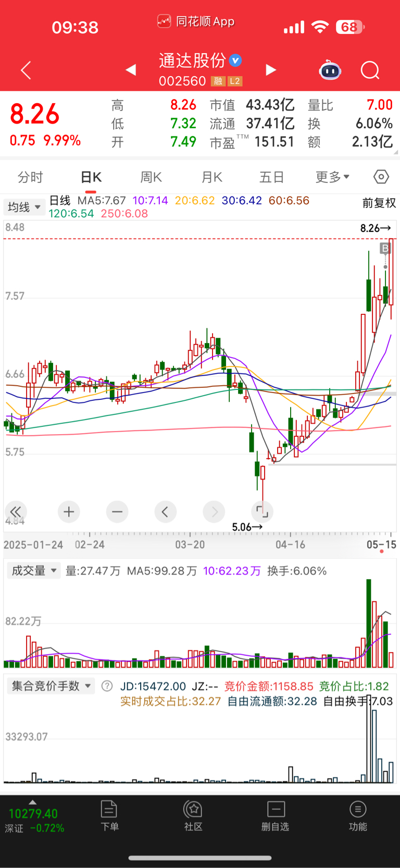Viewport: 400px width, 868px height.
Task: Select the 月K tab
Action: 212,177
